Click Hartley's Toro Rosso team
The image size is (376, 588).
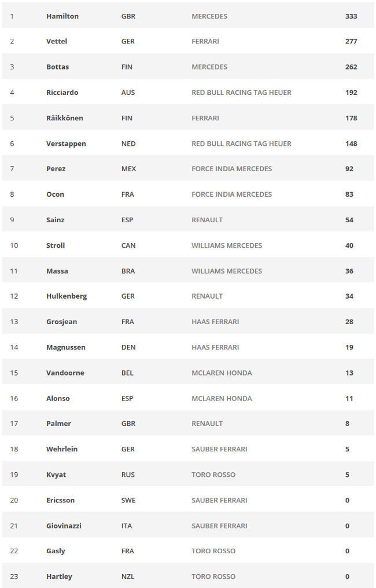point(213,576)
